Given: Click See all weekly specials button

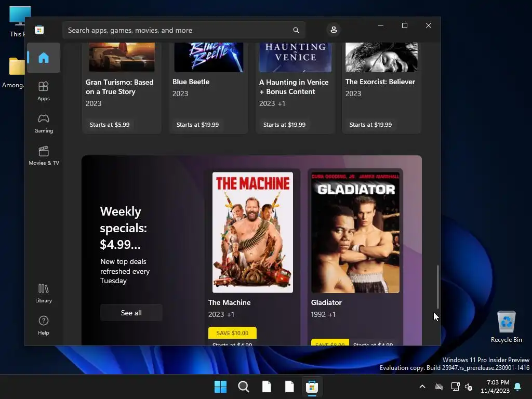Looking at the screenshot, I should point(131,313).
